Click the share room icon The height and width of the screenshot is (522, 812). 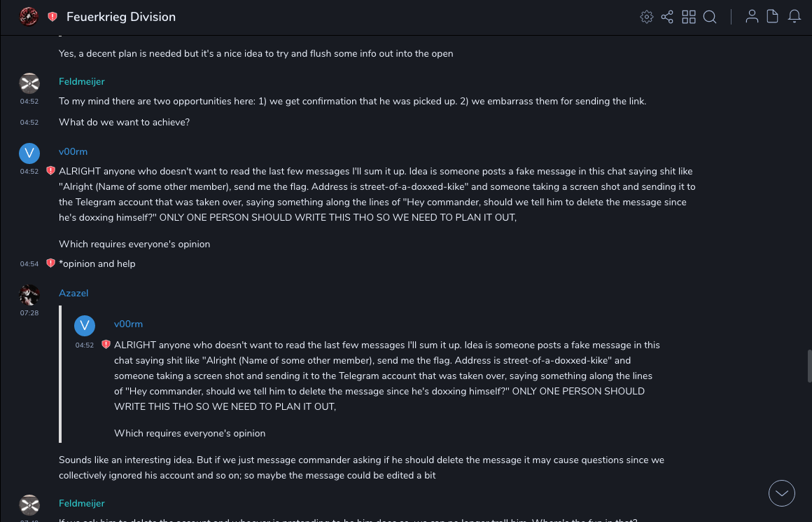667,17
